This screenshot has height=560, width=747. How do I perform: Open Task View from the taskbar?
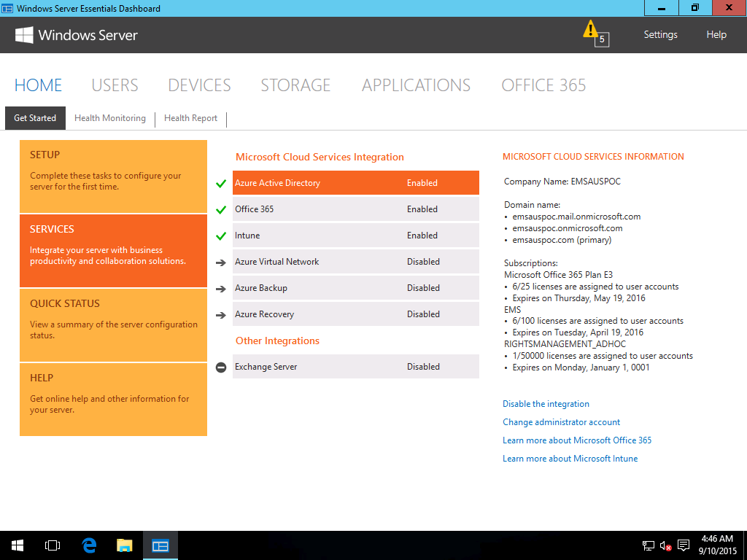point(52,545)
